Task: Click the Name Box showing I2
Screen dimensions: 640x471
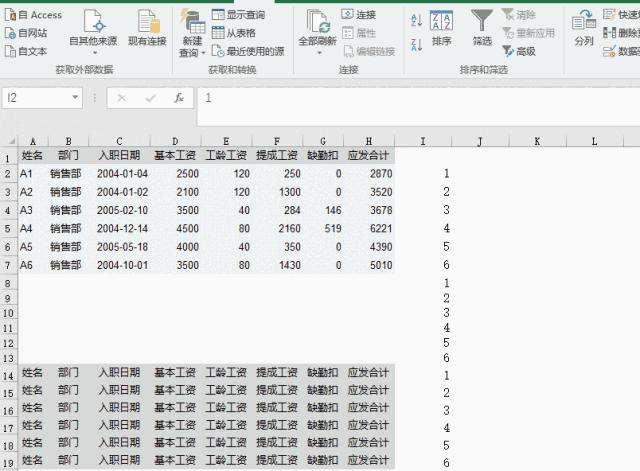Action: tap(36, 98)
